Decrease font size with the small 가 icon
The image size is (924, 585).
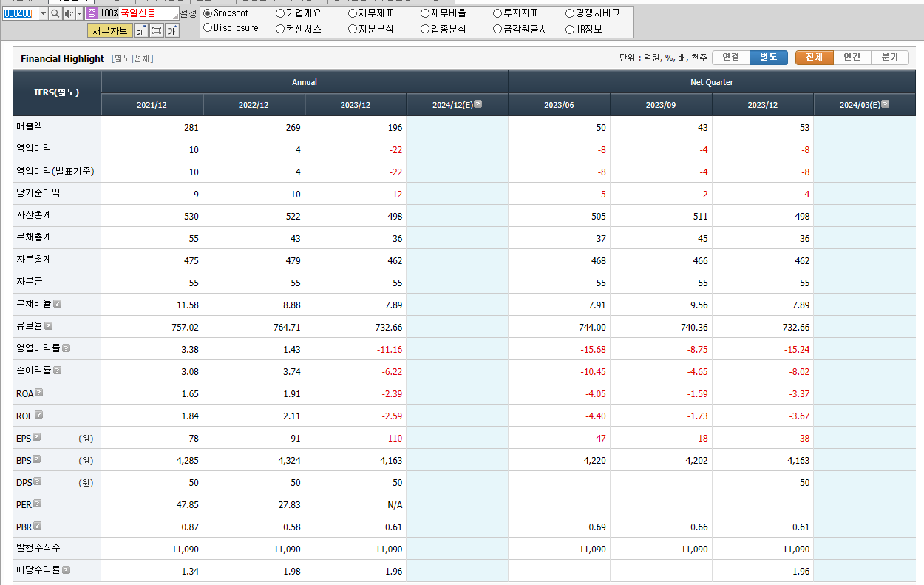141,30
